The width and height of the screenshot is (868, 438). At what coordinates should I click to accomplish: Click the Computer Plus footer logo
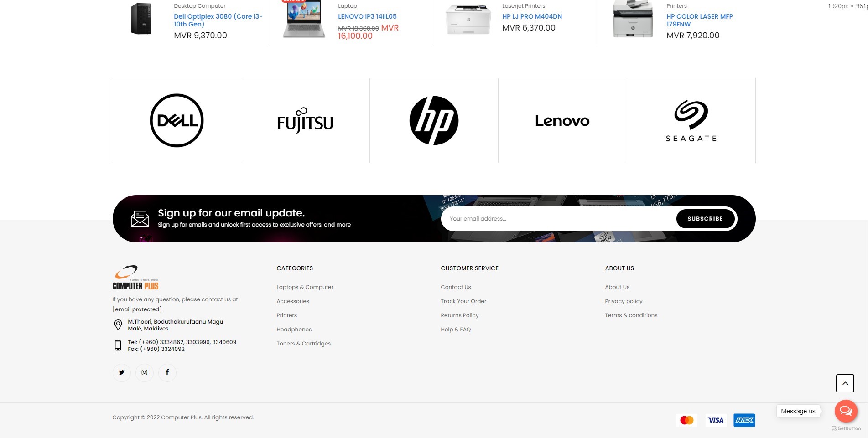(x=135, y=278)
